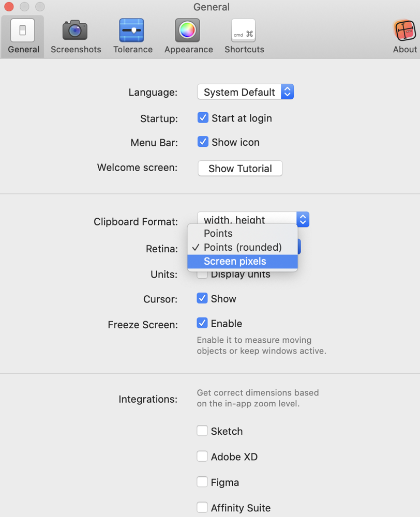Image resolution: width=420 pixels, height=517 pixels.
Task: Open the About app icon
Action: pyautogui.click(x=404, y=36)
